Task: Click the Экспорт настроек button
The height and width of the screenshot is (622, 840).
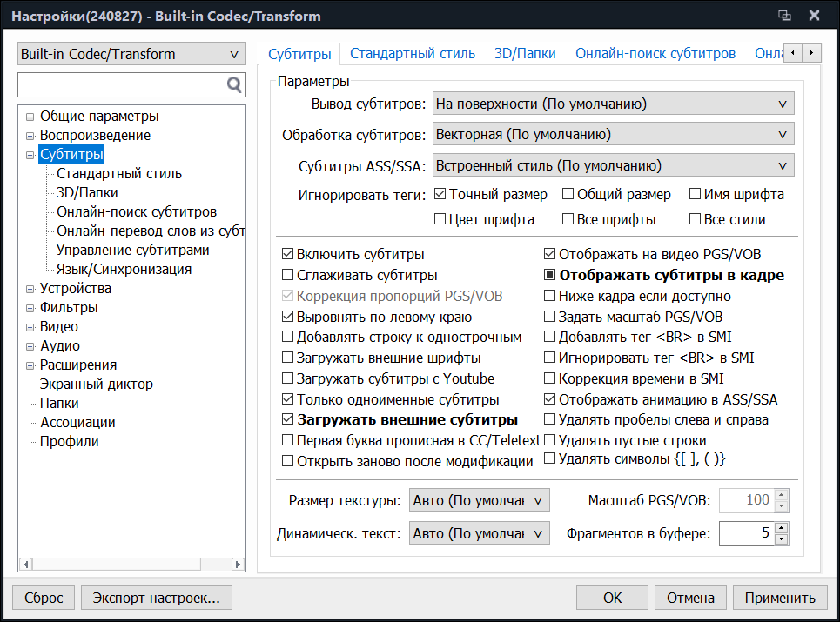Action: tap(156, 598)
